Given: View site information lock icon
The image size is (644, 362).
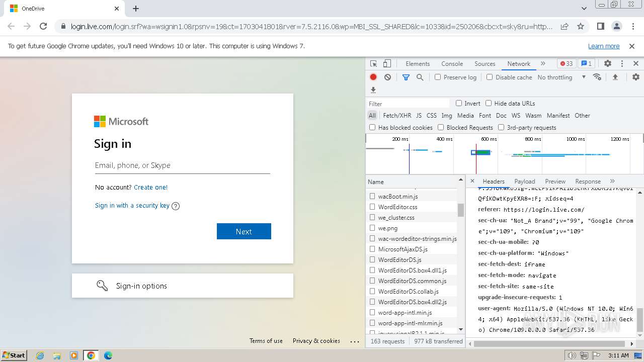Looking at the screenshot, I should [63, 26].
